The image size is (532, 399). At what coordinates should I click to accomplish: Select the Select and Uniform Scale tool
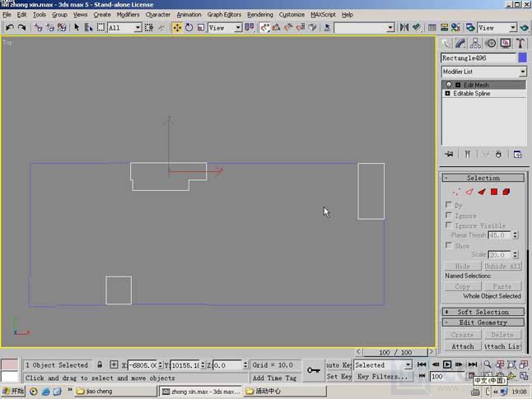tap(200, 27)
